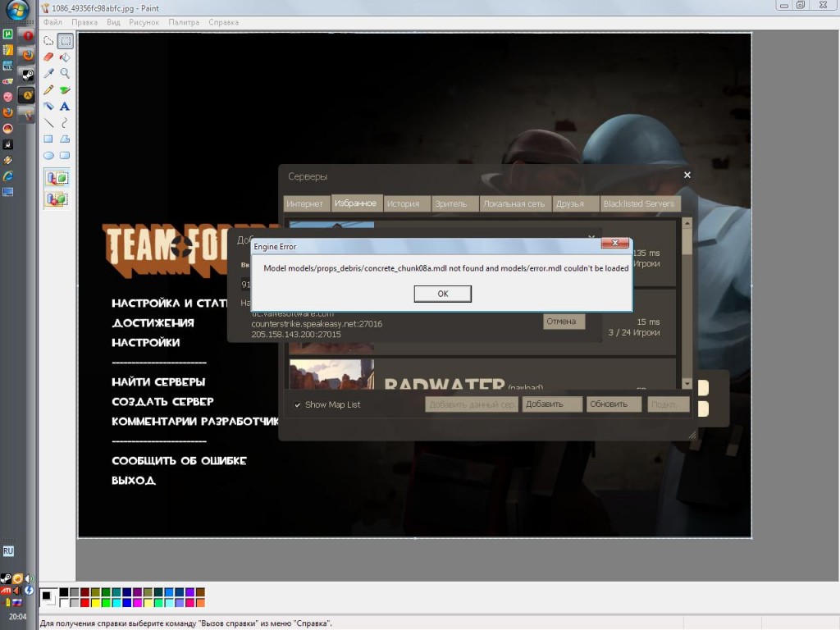Screen dimensions: 840x630
Task: Pick the Airbrush spray tool
Action: 48,107
